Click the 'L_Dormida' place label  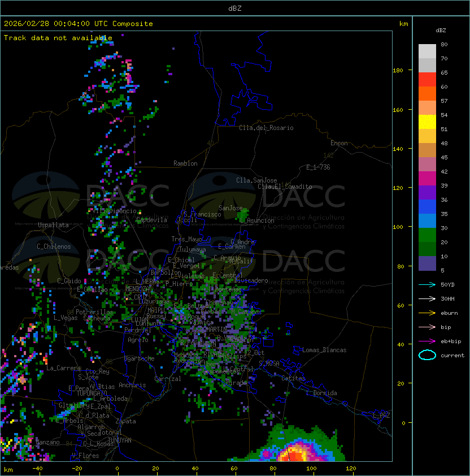pos(322,393)
